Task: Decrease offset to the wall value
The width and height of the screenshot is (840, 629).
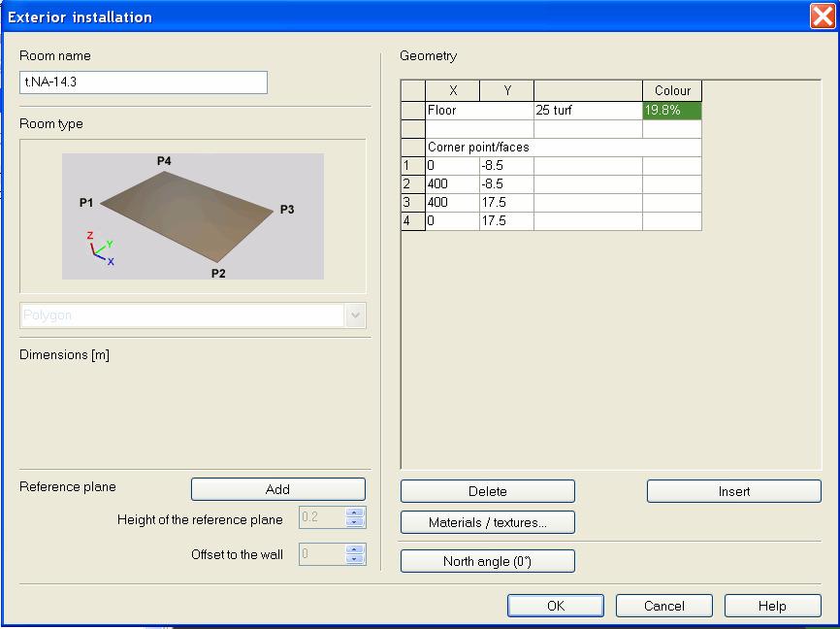Action: (x=355, y=559)
